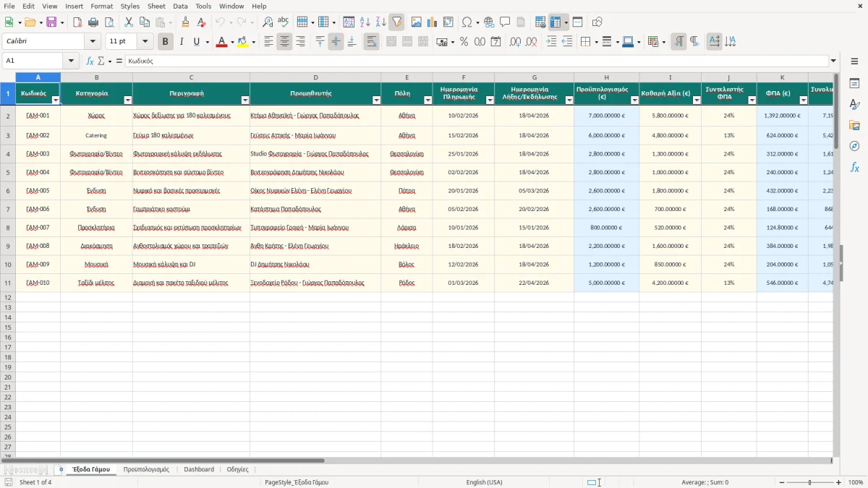
Task: Toggle Wrap Text button
Action: [x=372, y=42]
